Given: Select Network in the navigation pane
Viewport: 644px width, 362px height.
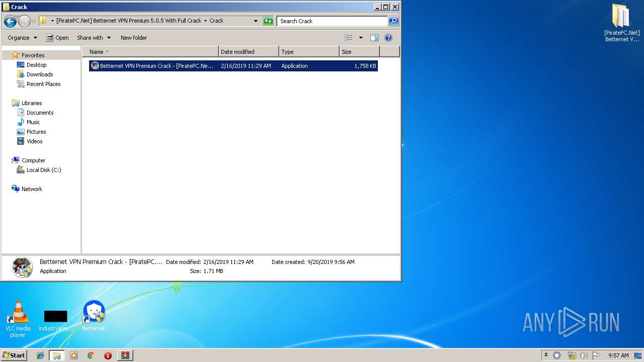Looking at the screenshot, I should (32, 189).
